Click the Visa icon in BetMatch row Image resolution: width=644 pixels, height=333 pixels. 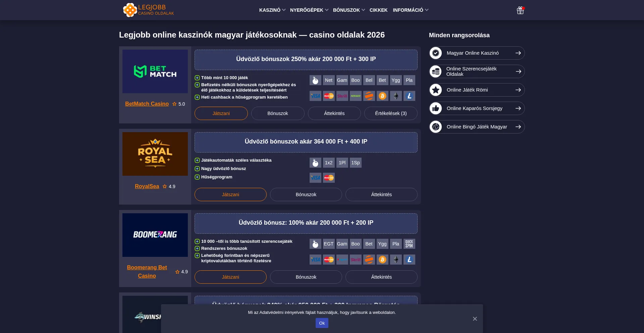315,96
